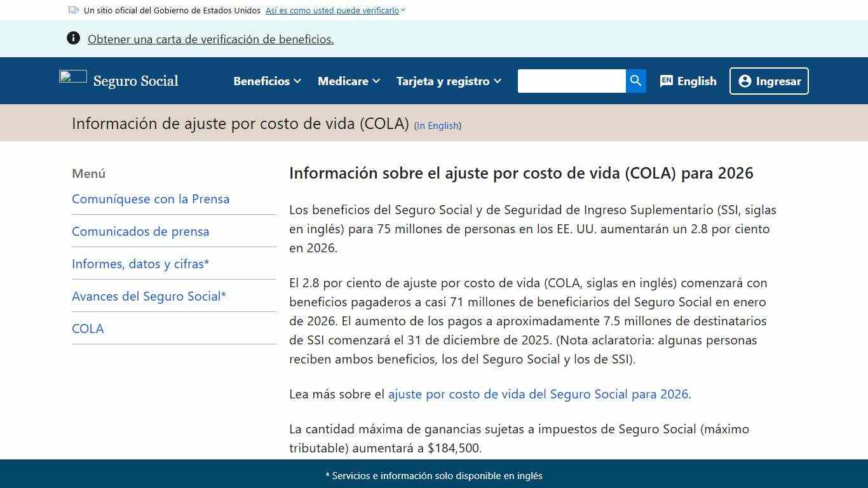Click the Seguro Social logo

119,81
